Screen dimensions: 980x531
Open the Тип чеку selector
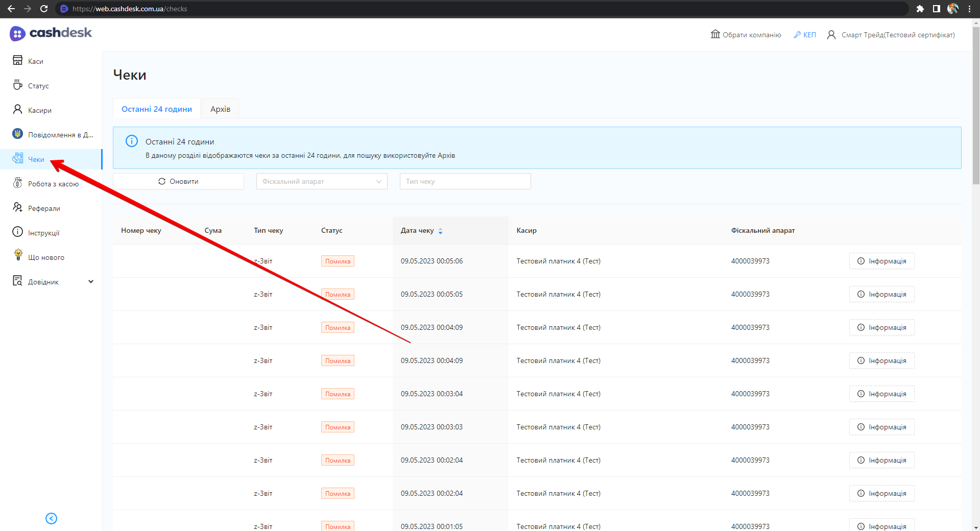pos(465,181)
